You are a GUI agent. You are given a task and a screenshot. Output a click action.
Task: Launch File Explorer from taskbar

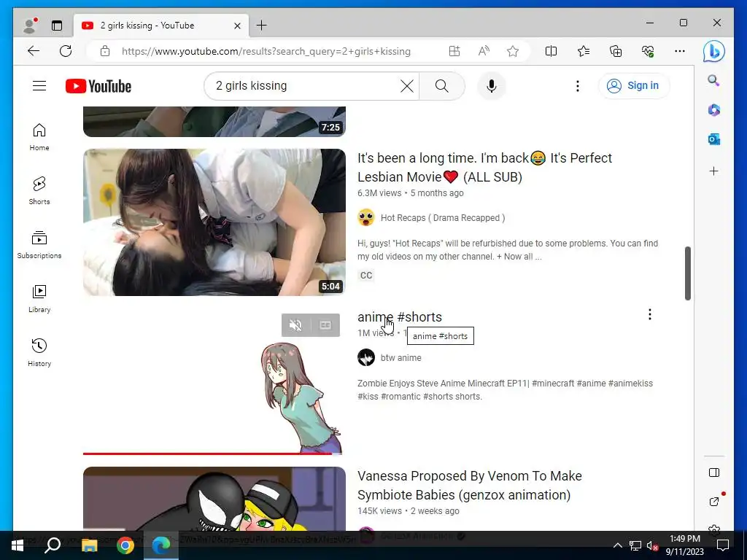tap(89, 545)
